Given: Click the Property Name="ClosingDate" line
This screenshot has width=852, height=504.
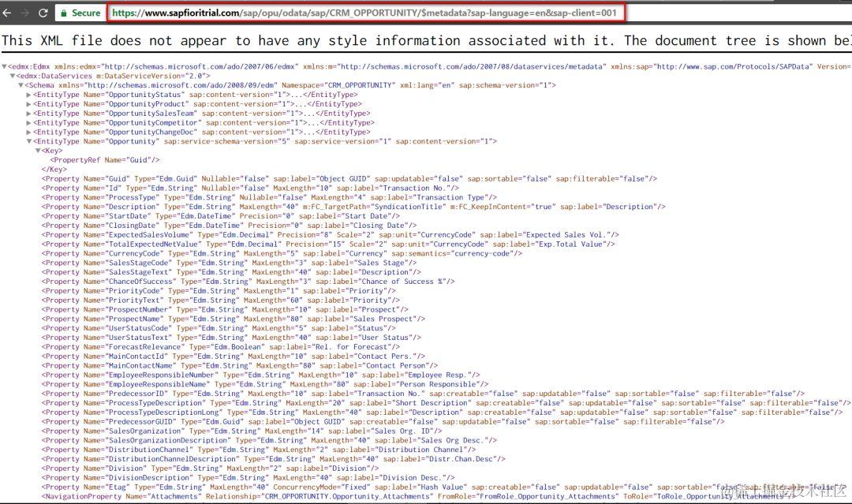Looking at the screenshot, I should pyautogui.click(x=230, y=226).
